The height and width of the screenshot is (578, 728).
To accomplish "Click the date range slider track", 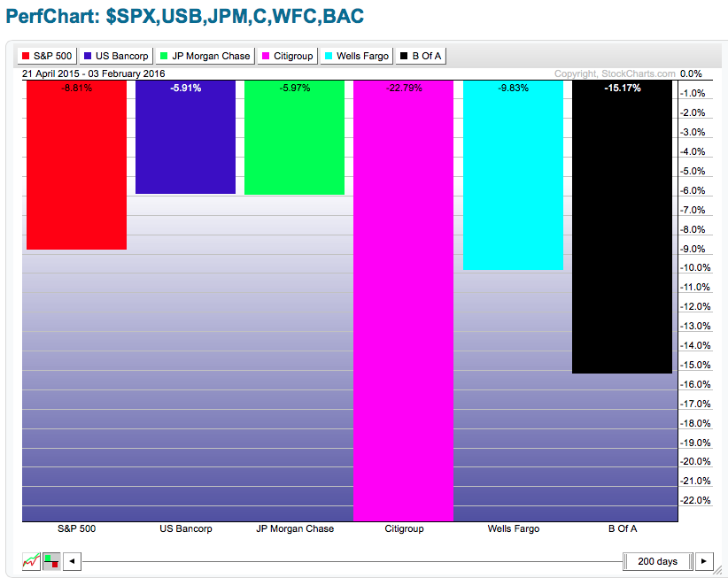I will pyautogui.click(x=352, y=562).
